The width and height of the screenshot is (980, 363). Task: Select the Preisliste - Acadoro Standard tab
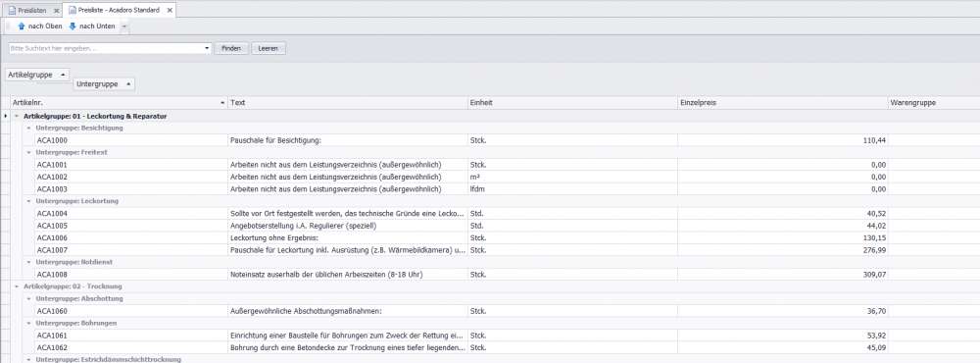pos(119,11)
